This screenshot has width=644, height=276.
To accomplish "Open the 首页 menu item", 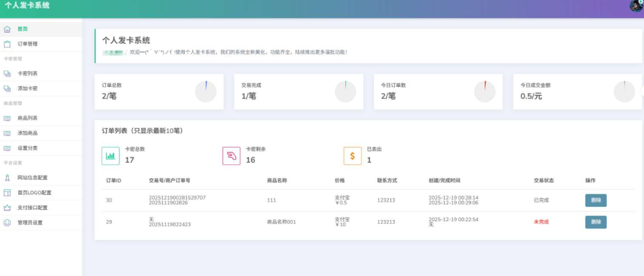I will pyautogui.click(x=41, y=29).
